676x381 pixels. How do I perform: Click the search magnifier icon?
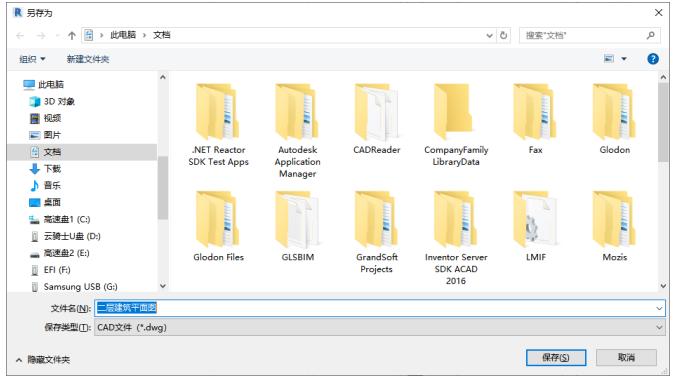[x=651, y=35]
